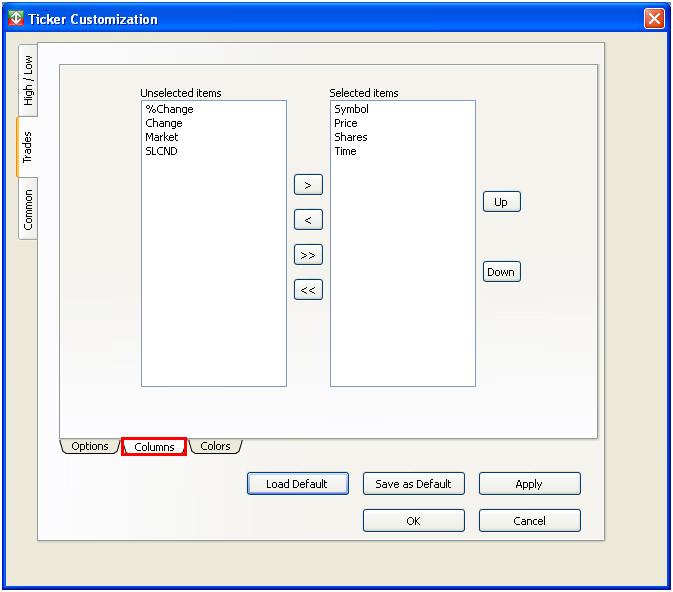Apply the ticker customization changes

tap(529, 484)
